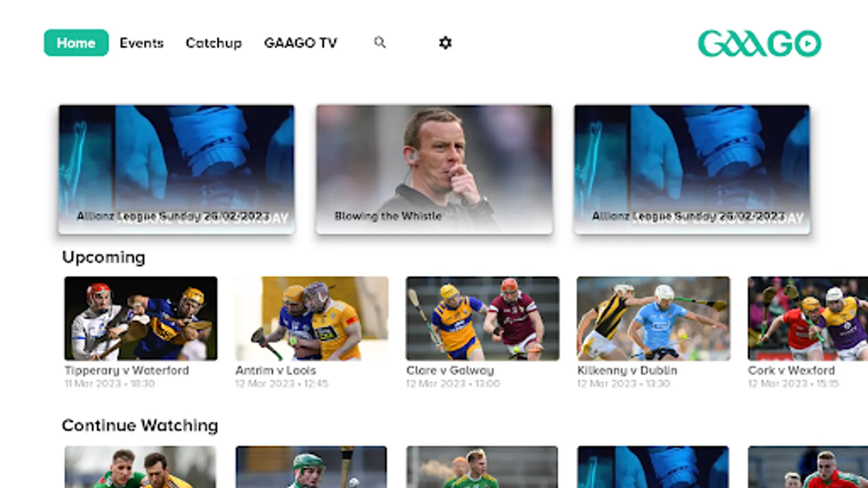
Task: Select the Tipperary v Waterford match thumbnail
Action: pos(141,318)
